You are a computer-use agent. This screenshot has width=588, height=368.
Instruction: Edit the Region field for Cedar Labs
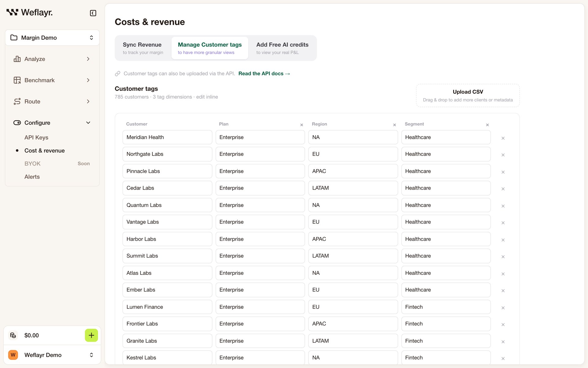pos(353,188)
